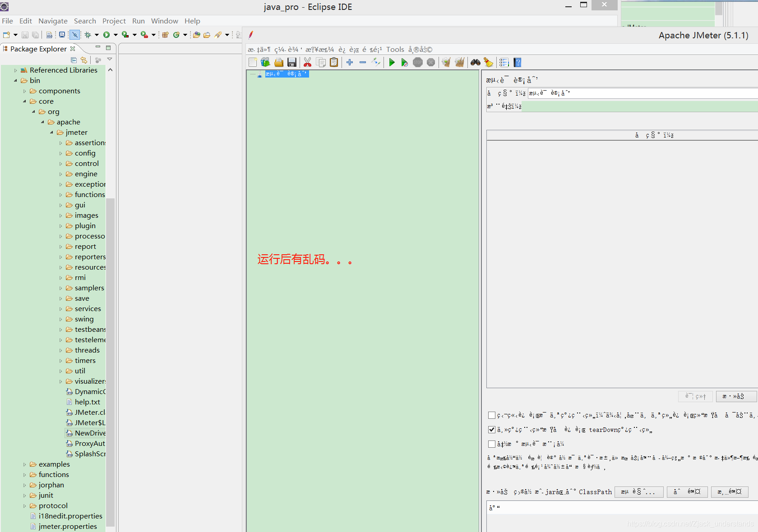The image size is (758, 532).
Task: Click Eclipse External Tools run icon
Action: pos(144,35)
